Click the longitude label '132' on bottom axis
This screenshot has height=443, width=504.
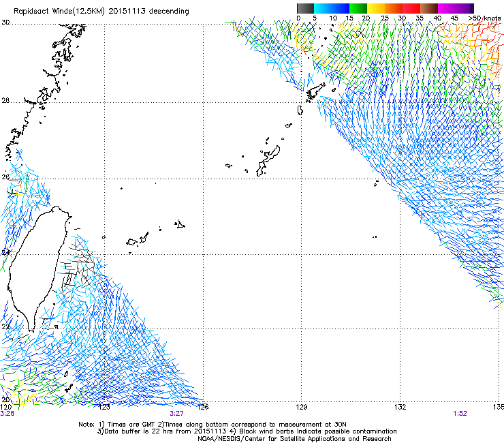tap(400, 407)
